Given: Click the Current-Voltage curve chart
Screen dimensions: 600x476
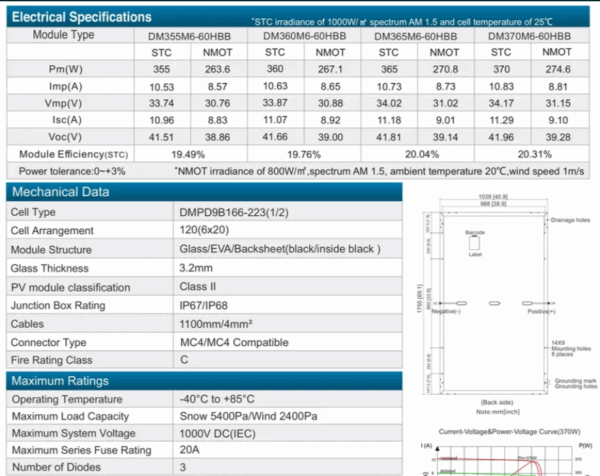Looking at the screenshot, I should click(x=507, y=453).
